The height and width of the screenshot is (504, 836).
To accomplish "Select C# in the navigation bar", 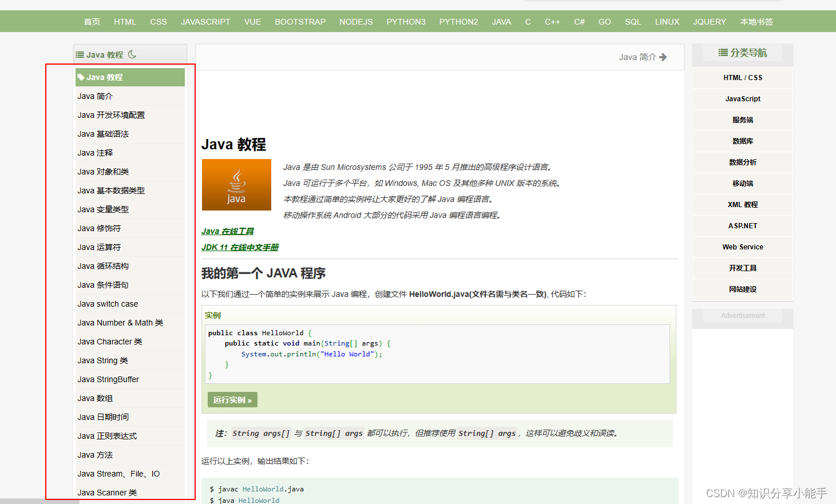I will point(579,22).
